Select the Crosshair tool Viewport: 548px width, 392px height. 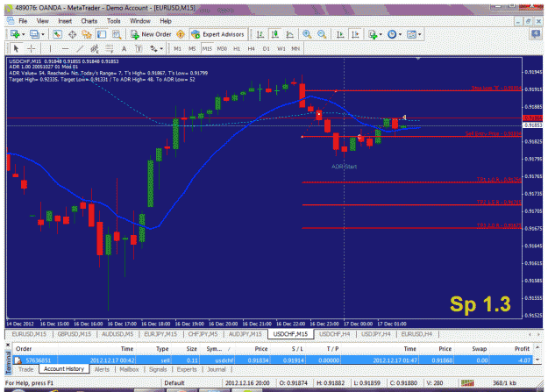coord(31,48)
